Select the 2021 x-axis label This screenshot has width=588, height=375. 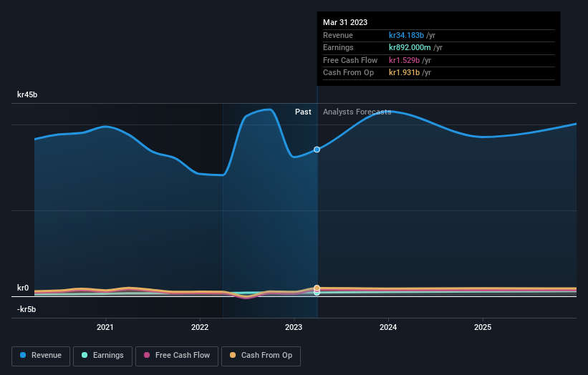pyautogui.click(x=105, y=327)
